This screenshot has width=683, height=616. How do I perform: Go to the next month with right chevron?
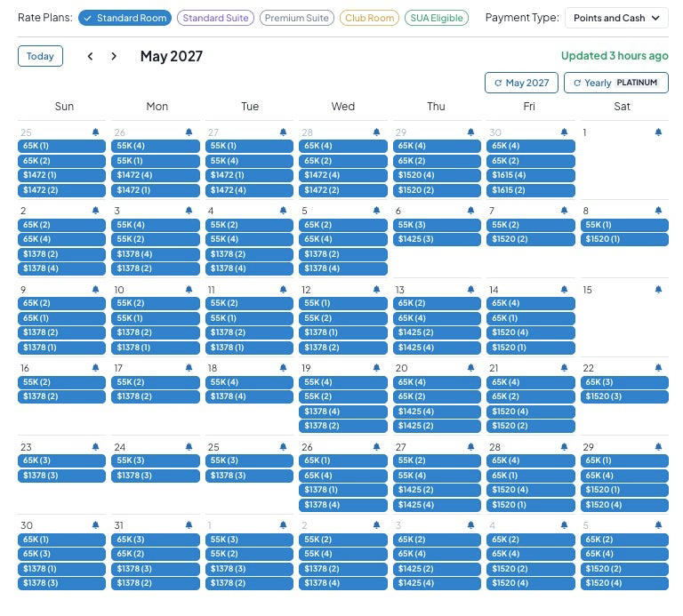[114, 56]
